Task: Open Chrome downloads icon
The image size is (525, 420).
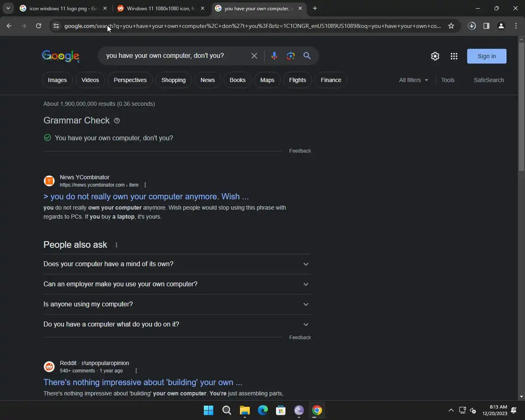Action: [472, 26]
